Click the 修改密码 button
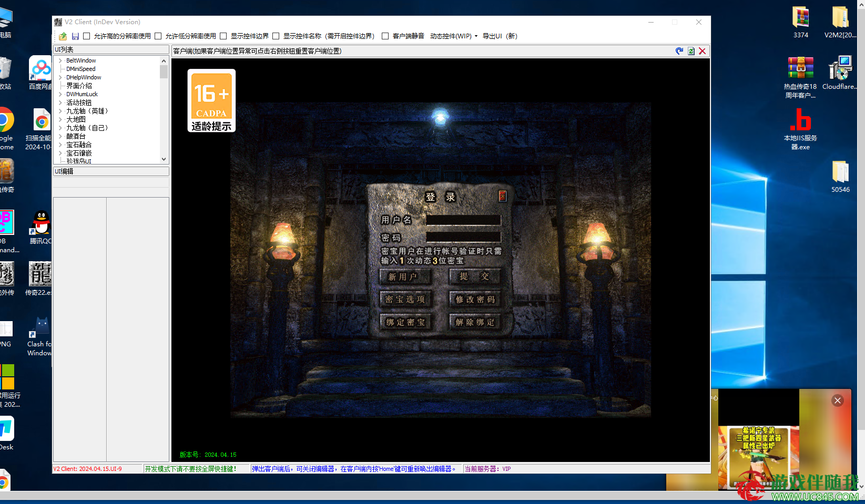 pos(475,300)
